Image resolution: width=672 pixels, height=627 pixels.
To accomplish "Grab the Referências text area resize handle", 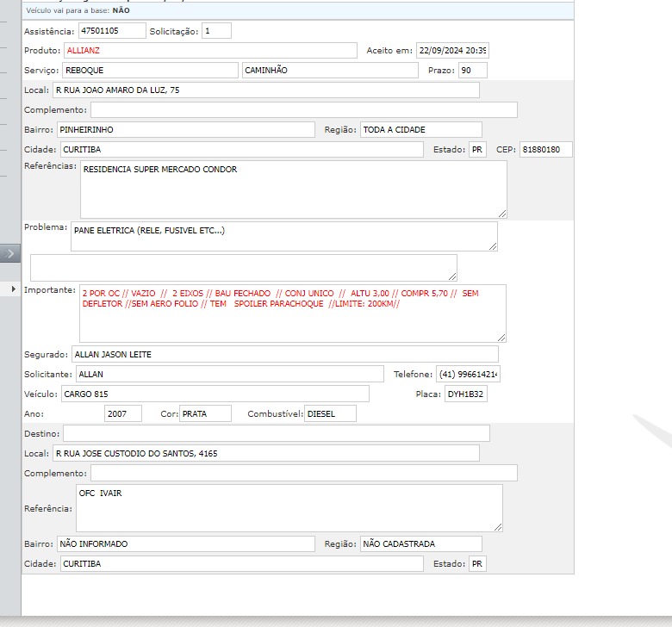I will click(502, 214).
